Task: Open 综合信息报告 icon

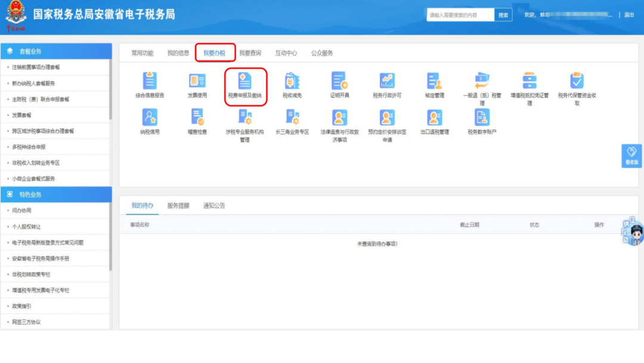Action: [149, 81]
